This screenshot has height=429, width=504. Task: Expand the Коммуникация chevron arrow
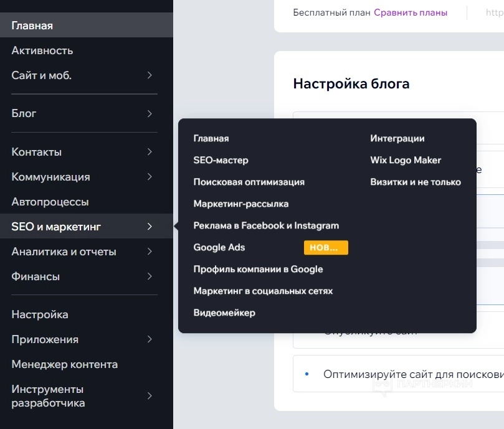(x=150, y=177)
